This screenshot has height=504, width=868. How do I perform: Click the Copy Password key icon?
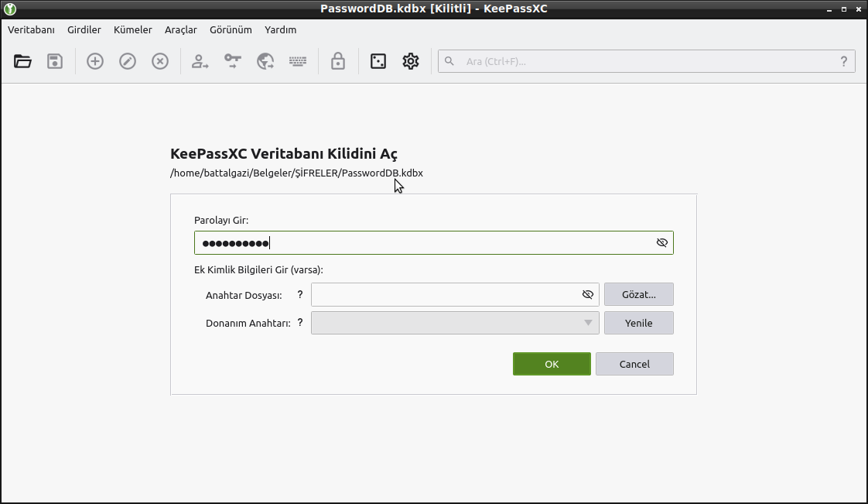pyautogui.click(x=233, y=61)
